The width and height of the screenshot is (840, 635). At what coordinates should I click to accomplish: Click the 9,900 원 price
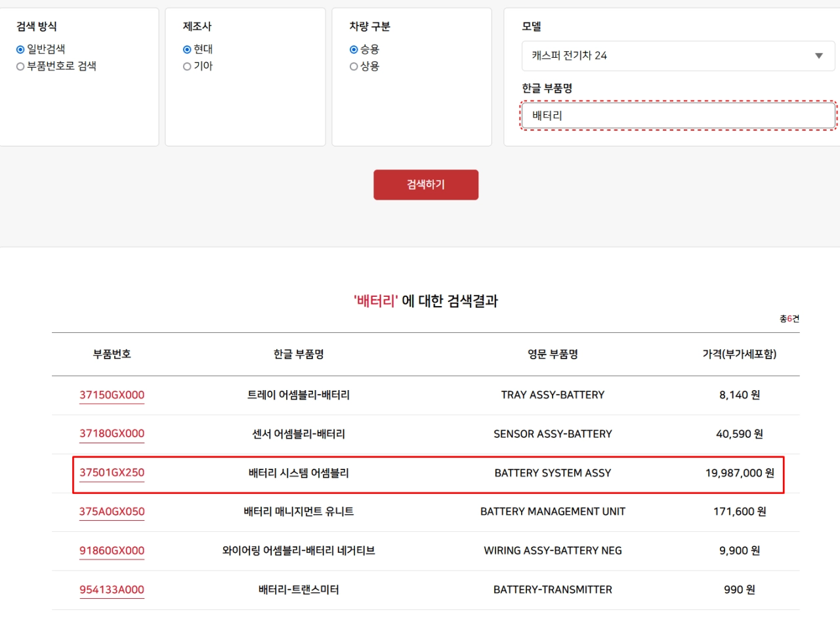point(740,550)
